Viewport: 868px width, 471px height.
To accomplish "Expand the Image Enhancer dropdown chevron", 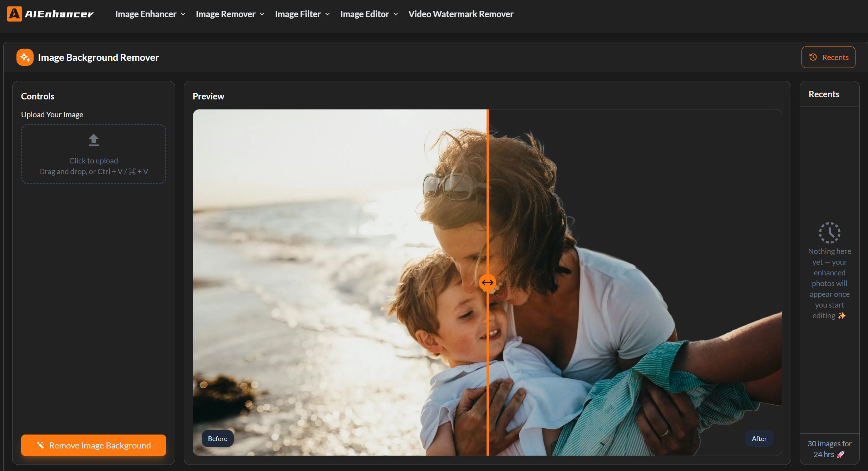I will (x=183, y=14).
